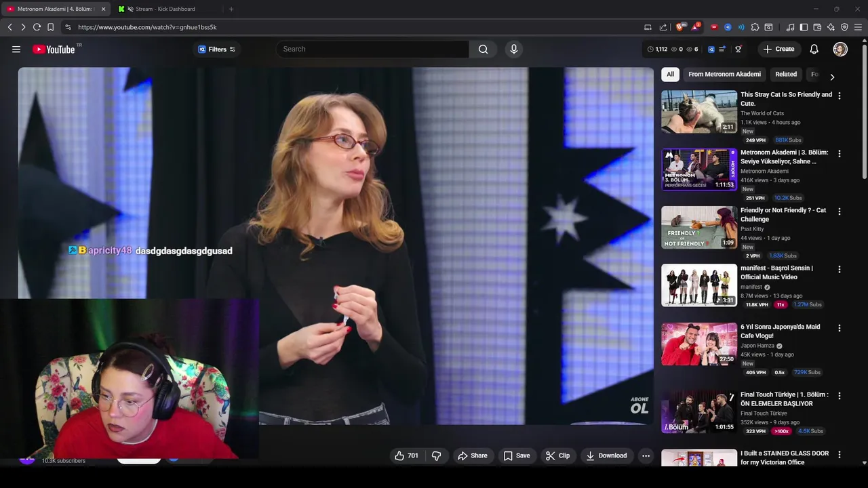This screenshot has height=488, width=868.
Task: Open more actions ellipsis under video
Action: [646, 455]
